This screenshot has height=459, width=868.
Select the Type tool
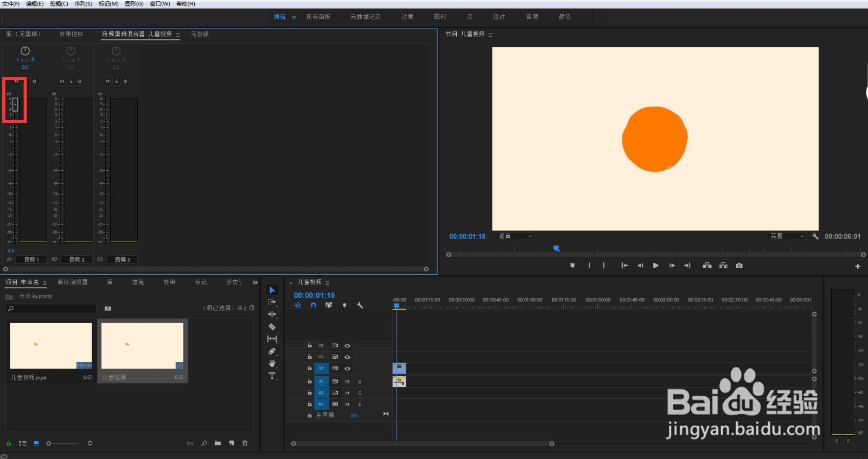pyautogui.click(x=272, y=376)
